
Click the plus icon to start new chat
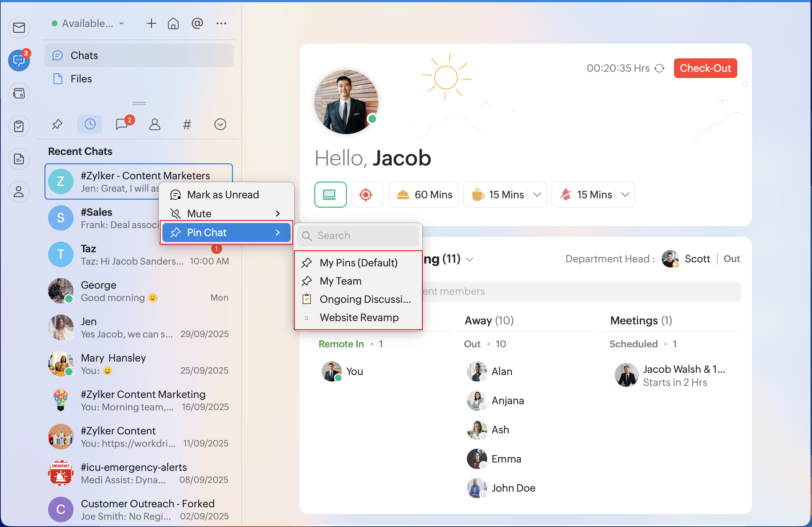151,24
